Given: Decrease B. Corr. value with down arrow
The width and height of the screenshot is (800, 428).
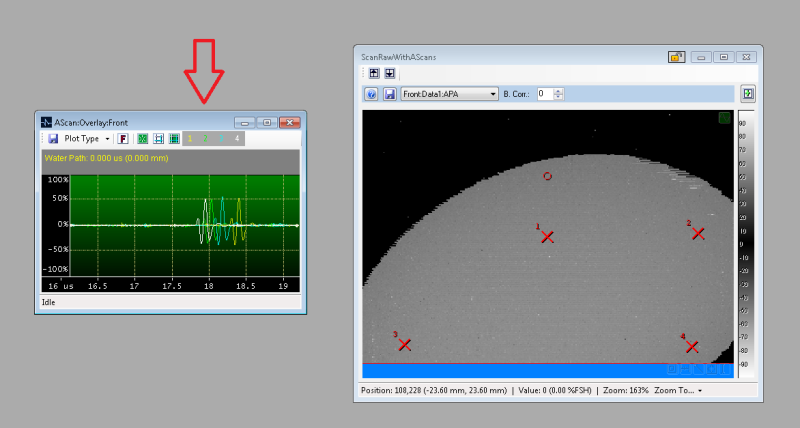Looking at the screenshot, I should [x=558, y=97].
